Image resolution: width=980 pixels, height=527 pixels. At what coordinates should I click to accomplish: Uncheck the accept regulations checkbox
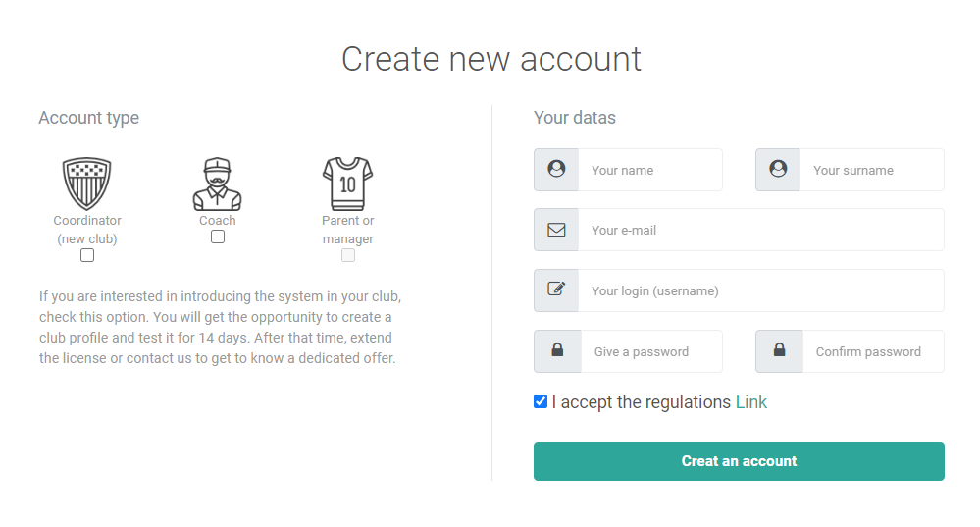coord(541,401)
